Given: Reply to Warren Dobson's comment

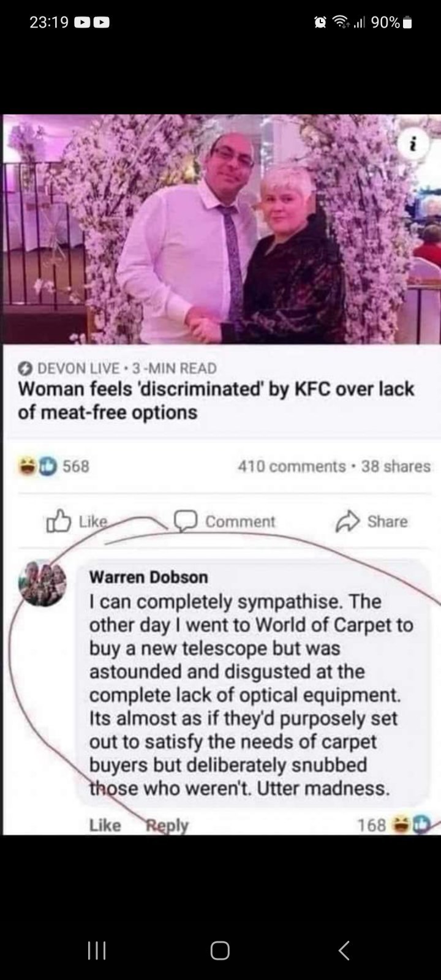Looking at the screenshot, I should [167, 825].
